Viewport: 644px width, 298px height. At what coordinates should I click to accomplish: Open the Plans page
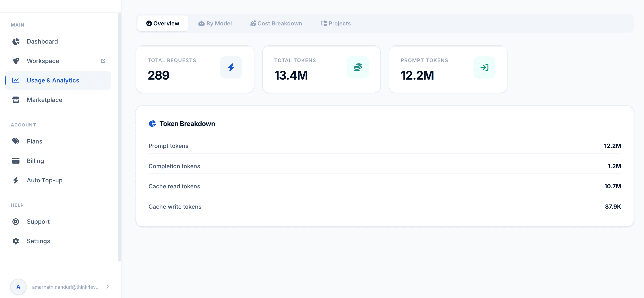[58, 141]
